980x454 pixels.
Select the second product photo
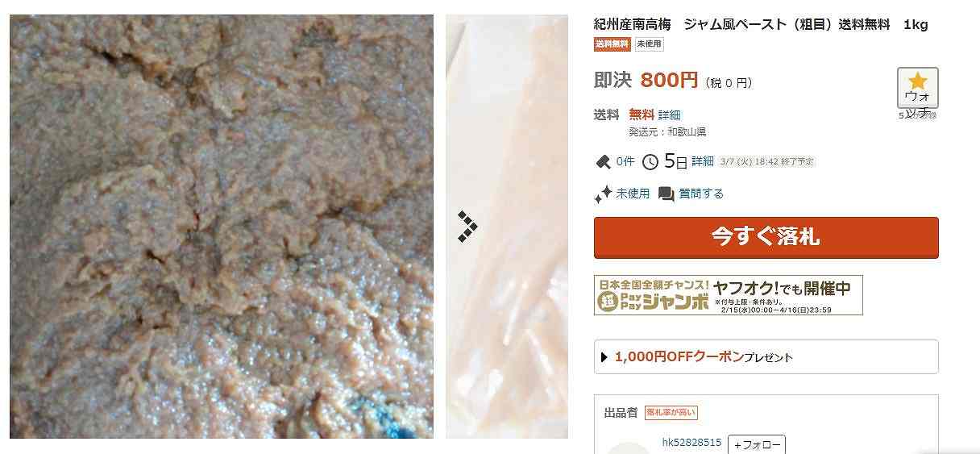coord(507,227)
